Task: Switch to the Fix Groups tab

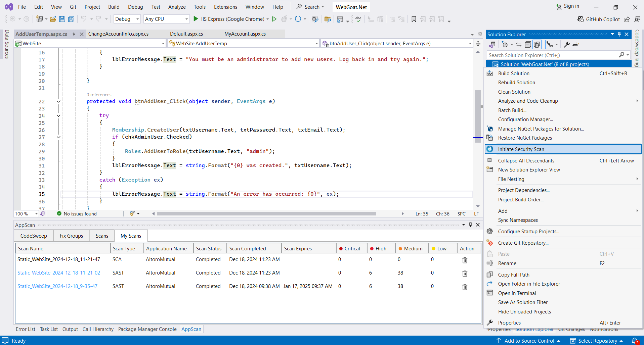Action: (71, 236)
